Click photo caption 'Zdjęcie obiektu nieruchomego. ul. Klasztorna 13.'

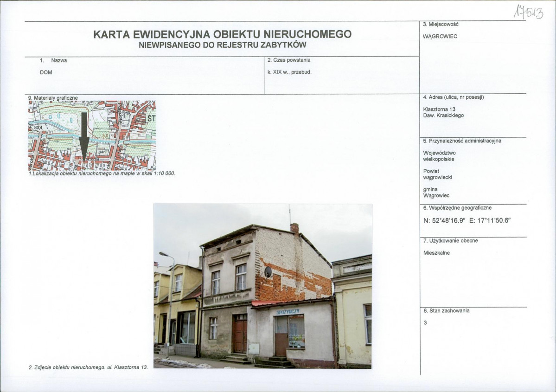coord(91,367)
